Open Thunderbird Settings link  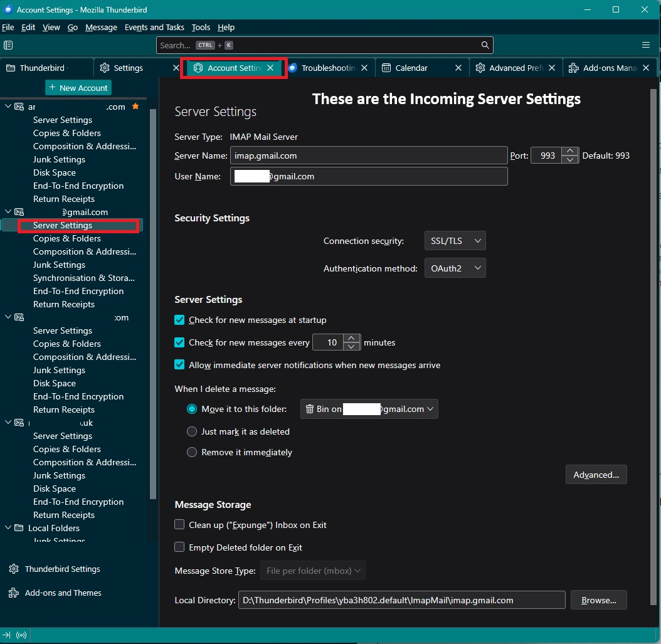[62, 569]
